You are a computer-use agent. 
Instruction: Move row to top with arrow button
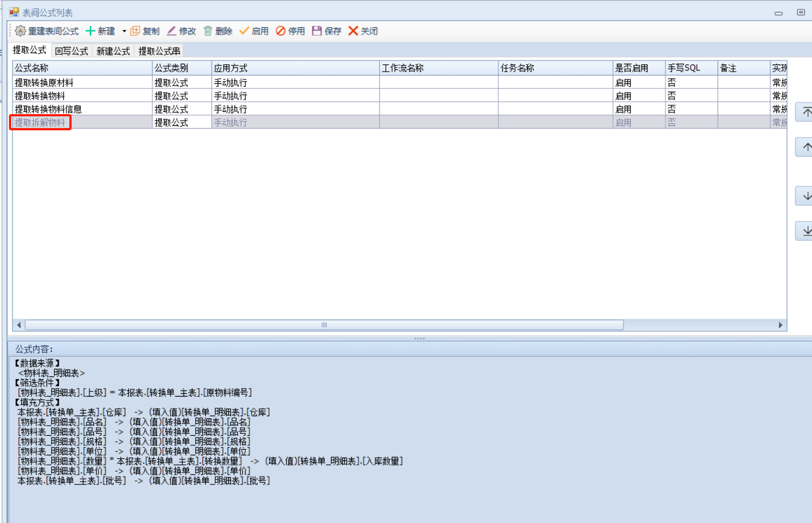(806, 112)
